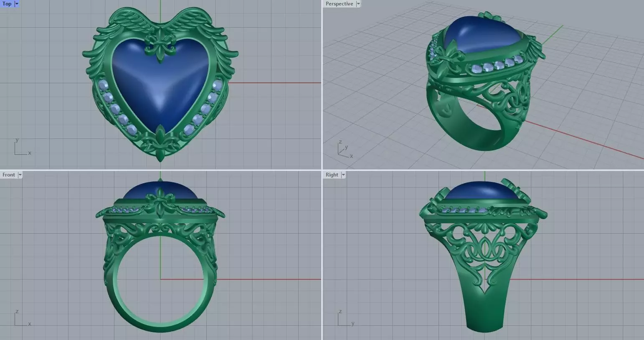This screenshot has height=340, width=644.
Task: Select the blue heart stone in Top view
Action: 160,86
